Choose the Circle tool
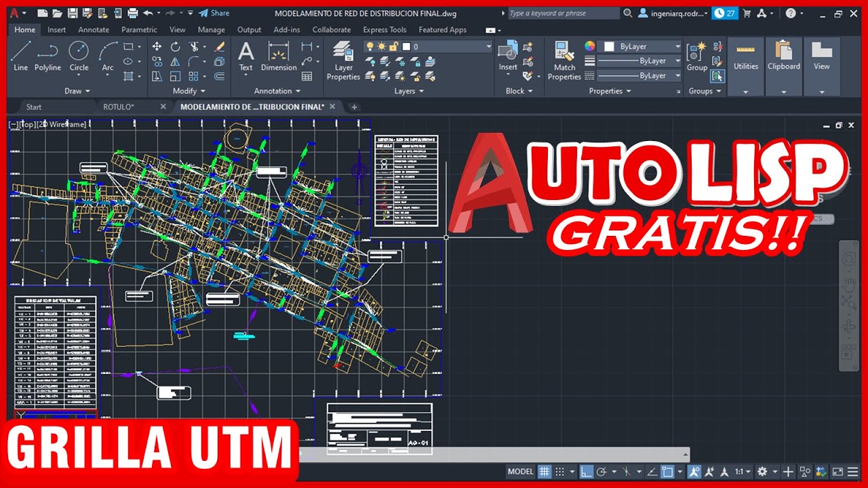Image resolution: width=868 pixels, height=488 pixels. (79, 56)
